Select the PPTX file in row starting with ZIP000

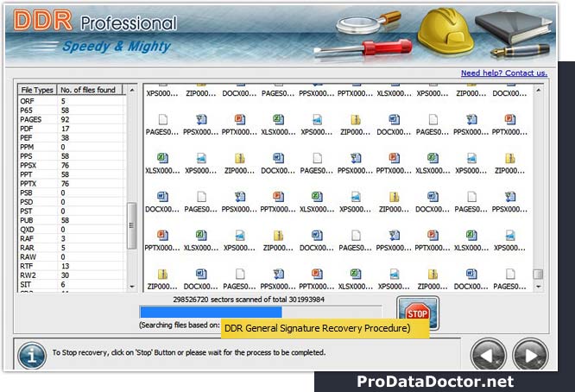pos(317,279)
